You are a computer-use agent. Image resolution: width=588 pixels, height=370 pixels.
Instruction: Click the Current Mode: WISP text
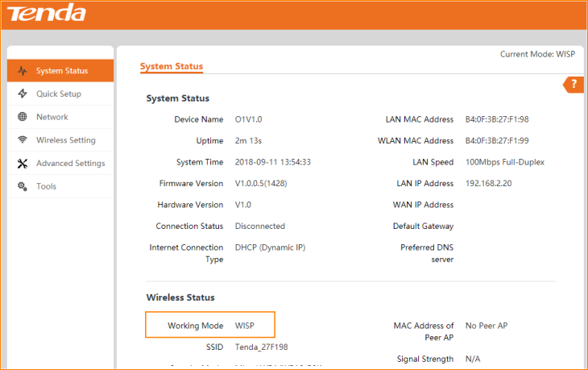[x=537, y=54]
